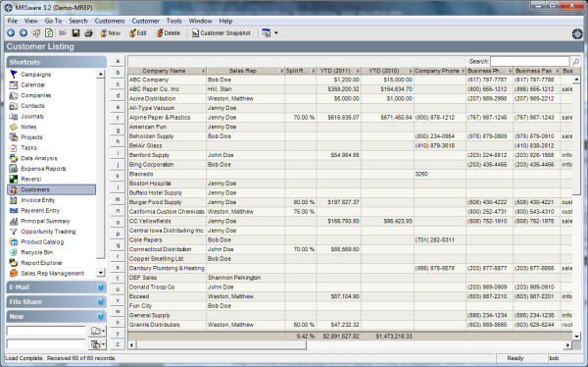Open the File menu

13,21
